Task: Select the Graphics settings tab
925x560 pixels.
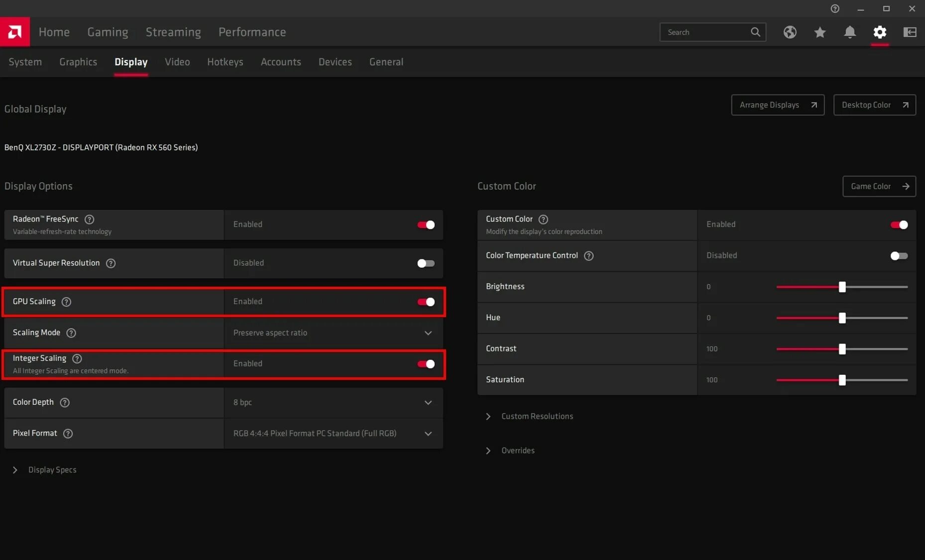Action: coord(78,62)
